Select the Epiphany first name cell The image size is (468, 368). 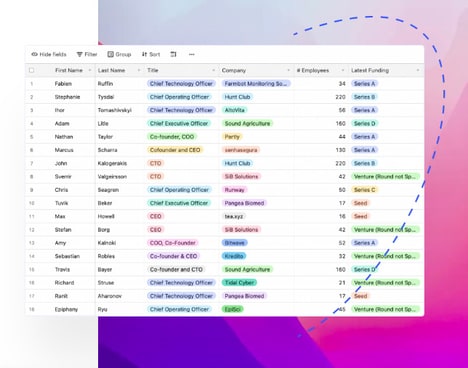tap(66, 309)
